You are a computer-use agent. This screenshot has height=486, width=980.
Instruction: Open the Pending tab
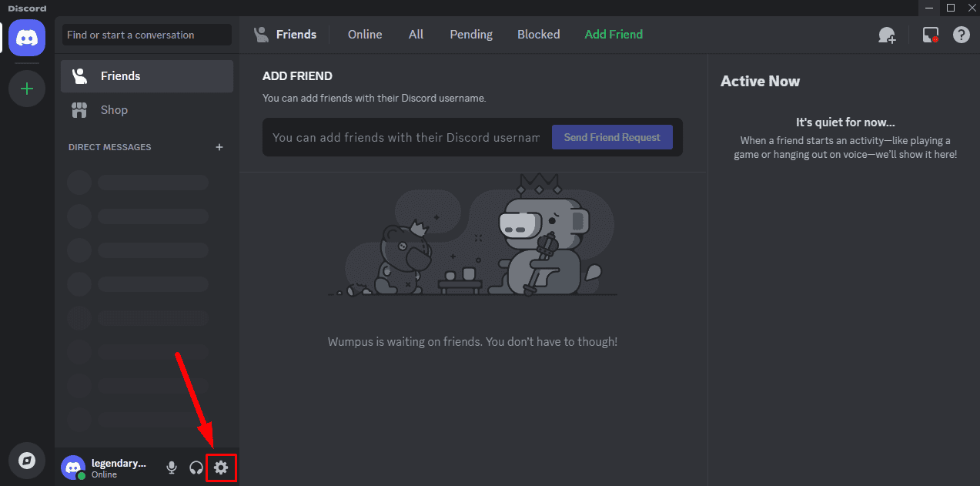coord(471,35)
